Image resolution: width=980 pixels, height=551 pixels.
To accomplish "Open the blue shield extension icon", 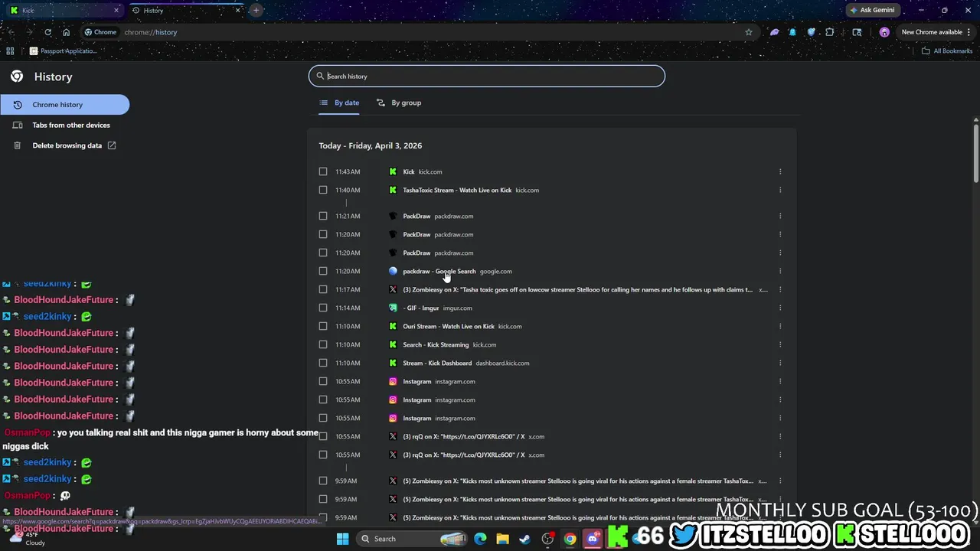I will coord(811,32).
